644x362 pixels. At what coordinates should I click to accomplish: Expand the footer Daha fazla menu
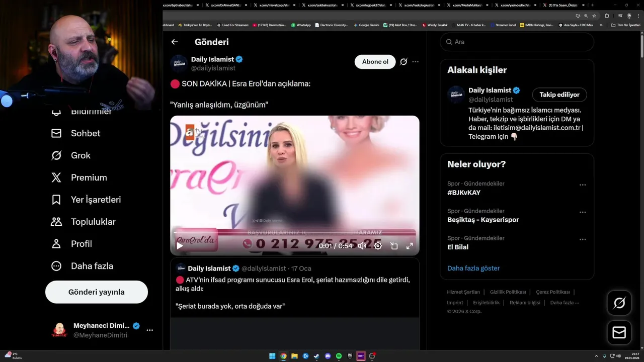click(x=565, y=303)
